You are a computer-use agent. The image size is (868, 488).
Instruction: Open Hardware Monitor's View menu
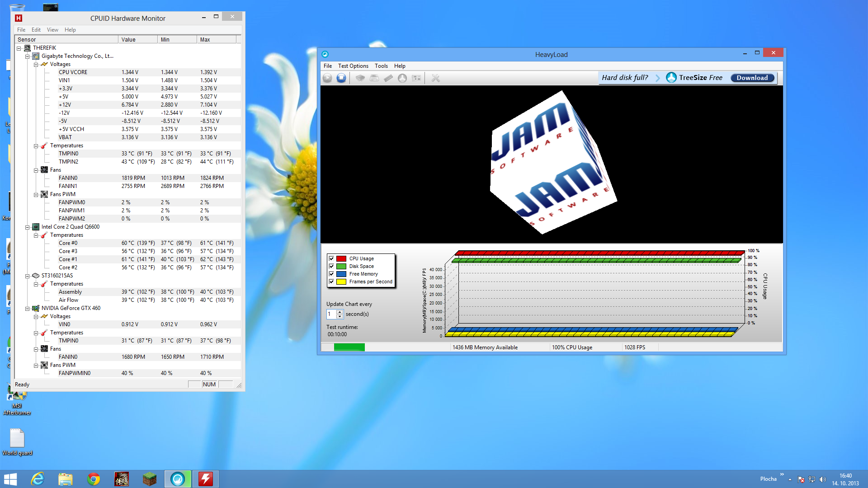tap(52, 30)
